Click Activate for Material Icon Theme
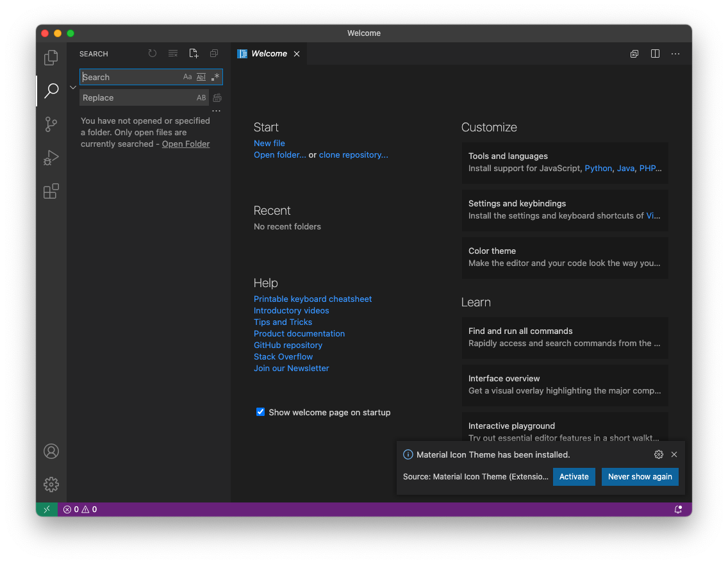Image resolution: width=728 pixels, height=564 pixels. (x=574, y=477)
